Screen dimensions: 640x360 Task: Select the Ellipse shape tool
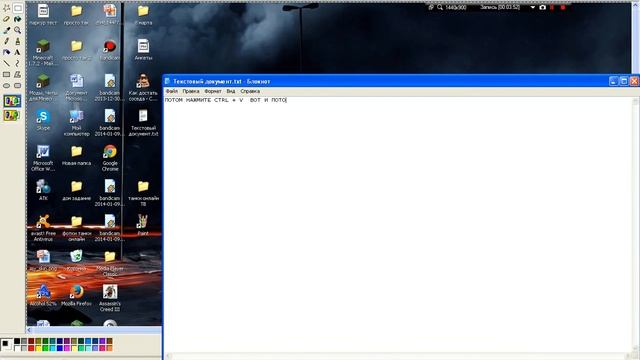(x=7, y=85)
